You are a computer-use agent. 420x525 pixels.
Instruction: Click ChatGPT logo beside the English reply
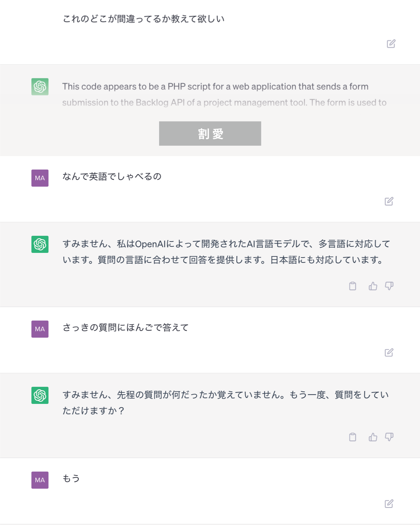tap(40, 87)
